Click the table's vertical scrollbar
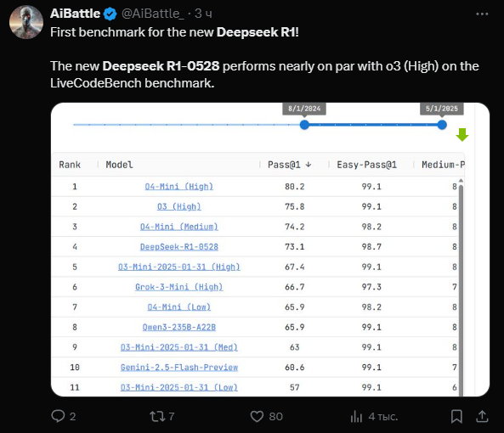The image size is (504, 433). [461, 287]
